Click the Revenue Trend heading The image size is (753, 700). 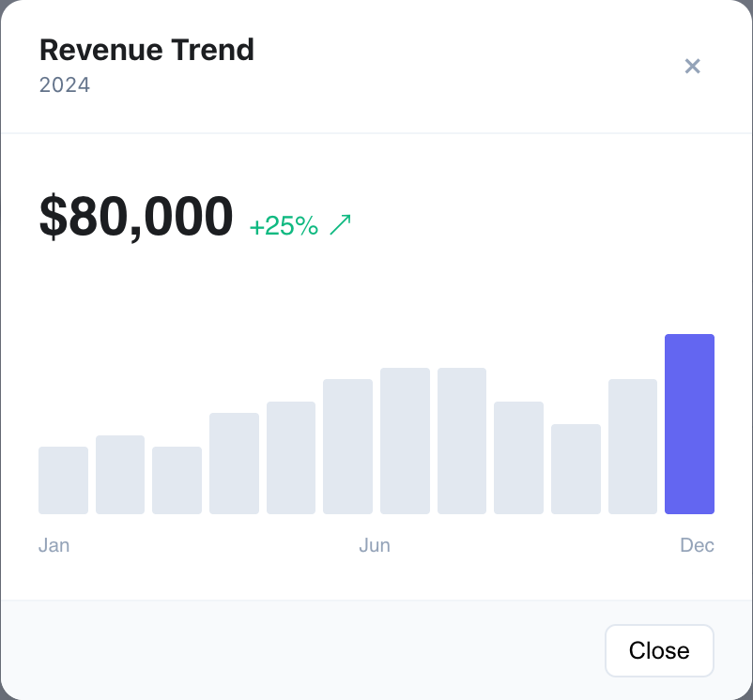click(x=146, y=50)
